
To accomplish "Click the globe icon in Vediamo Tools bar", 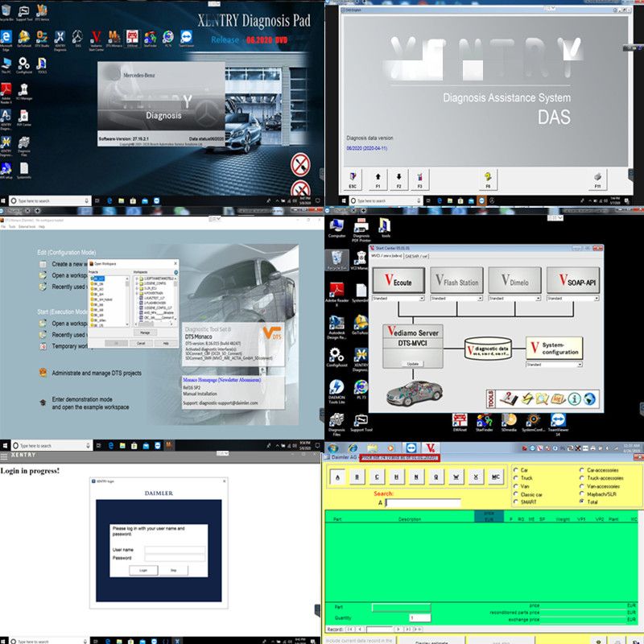I will [x=589, y=398].
